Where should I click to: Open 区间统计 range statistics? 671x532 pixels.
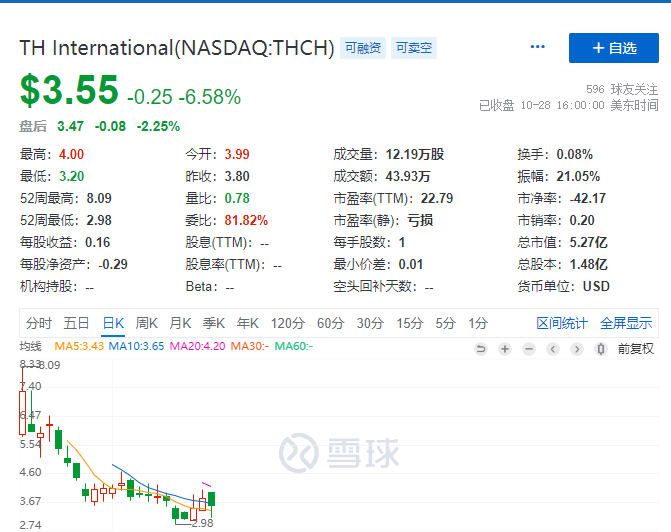point(562,323)
